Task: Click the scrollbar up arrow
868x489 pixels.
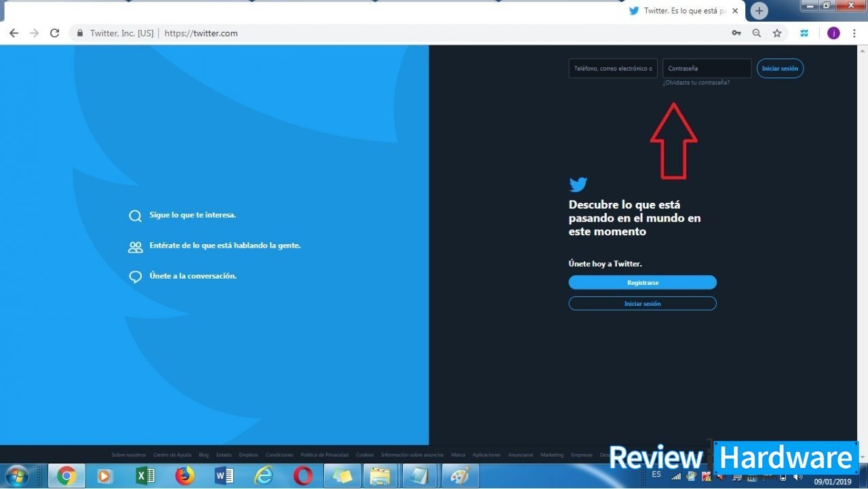Action: (x=862, y=50)
